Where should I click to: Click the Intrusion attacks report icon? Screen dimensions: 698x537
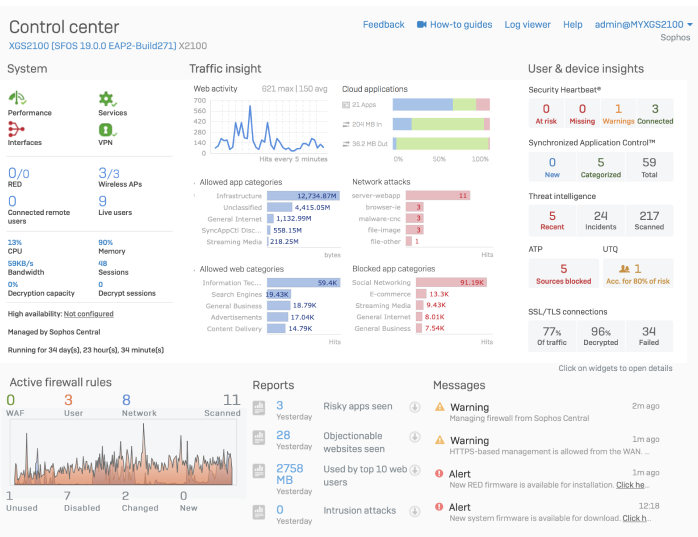click(259, 512)
